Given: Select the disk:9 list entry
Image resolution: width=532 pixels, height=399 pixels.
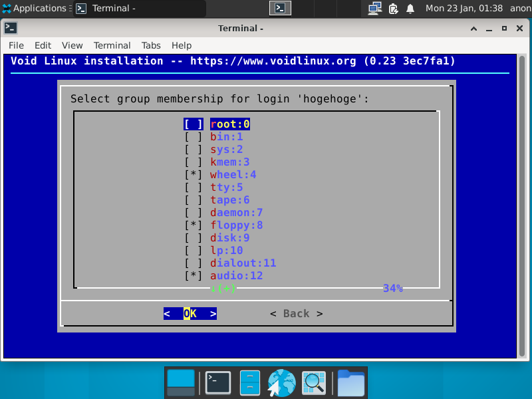Looking at the screenshot, I should tap(229, 237).
